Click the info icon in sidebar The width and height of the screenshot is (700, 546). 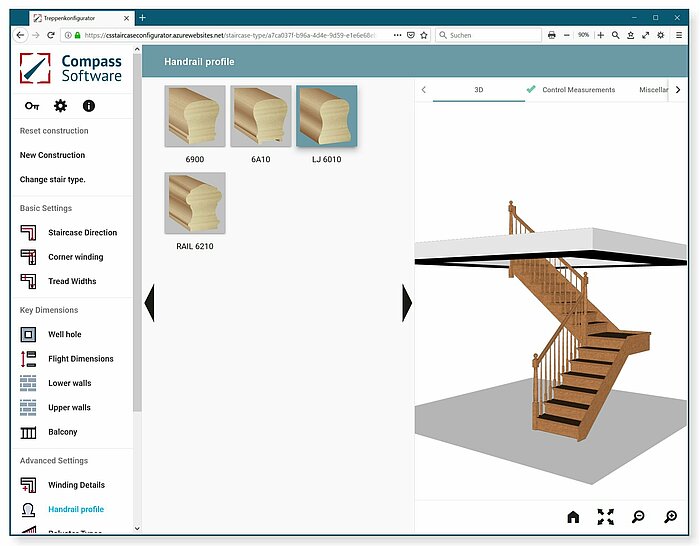click(89, 106)
